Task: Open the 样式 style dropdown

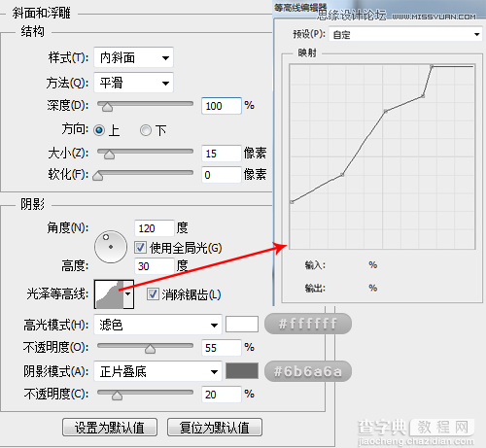Action: 133,57
